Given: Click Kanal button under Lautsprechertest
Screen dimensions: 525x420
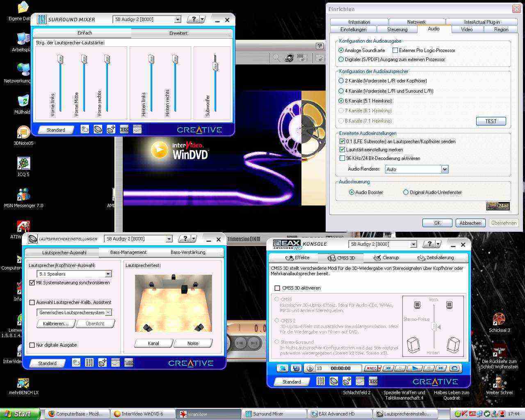Looking at the screenshot, I should pos(153,343).
